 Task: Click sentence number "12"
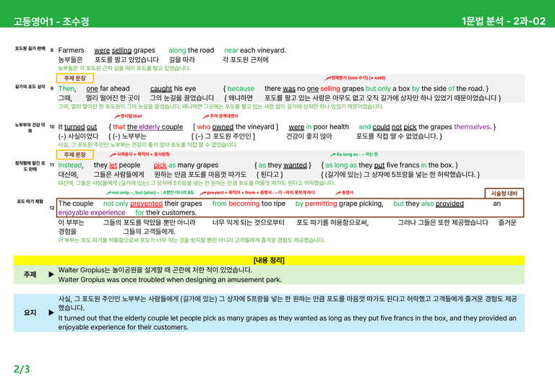pos(52,208)
